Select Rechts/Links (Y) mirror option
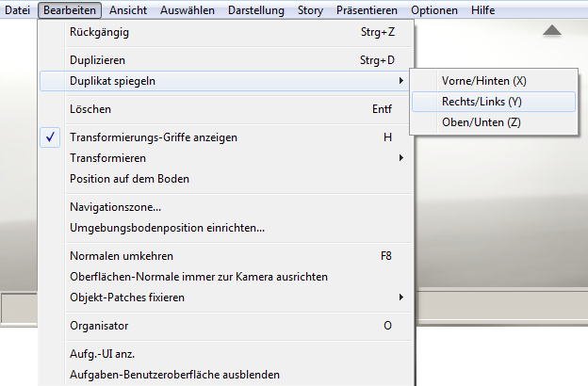 pos(494,102)
